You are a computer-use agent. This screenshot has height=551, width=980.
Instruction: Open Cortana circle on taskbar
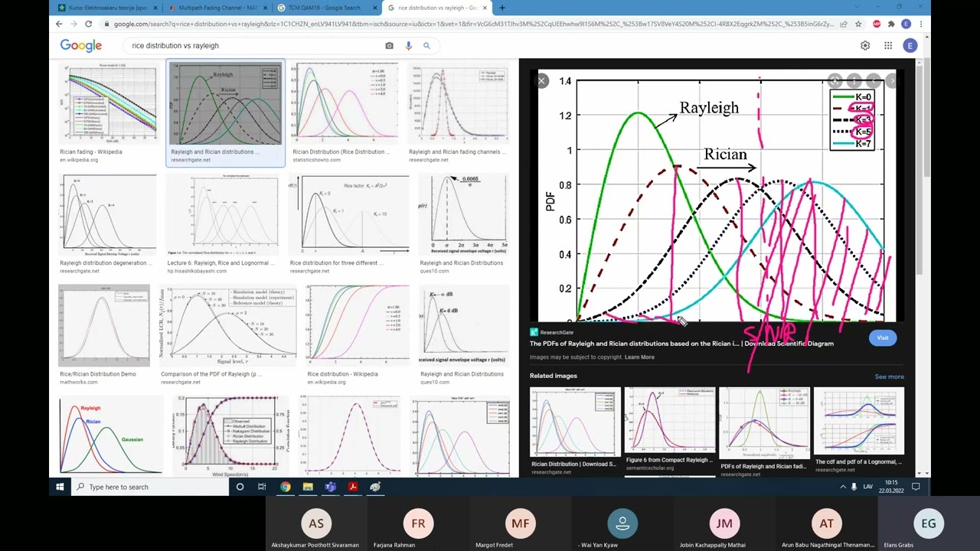pyautogui.click(x=240, y=487)
